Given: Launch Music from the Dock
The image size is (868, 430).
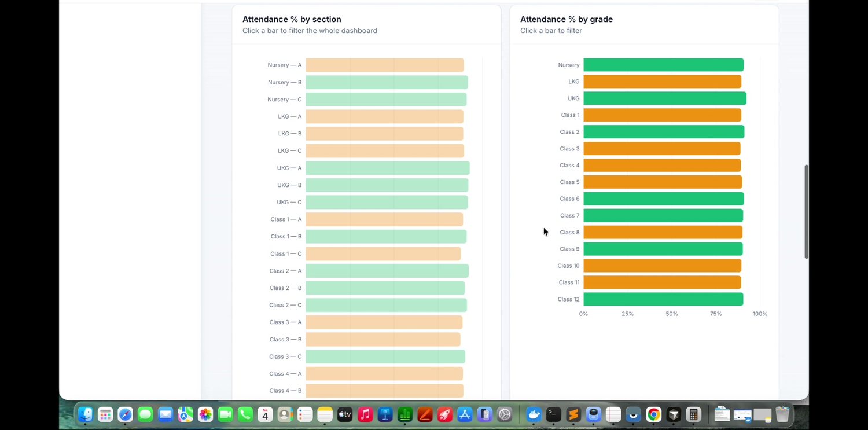Looking at the screenshot, I should [365, 414].
